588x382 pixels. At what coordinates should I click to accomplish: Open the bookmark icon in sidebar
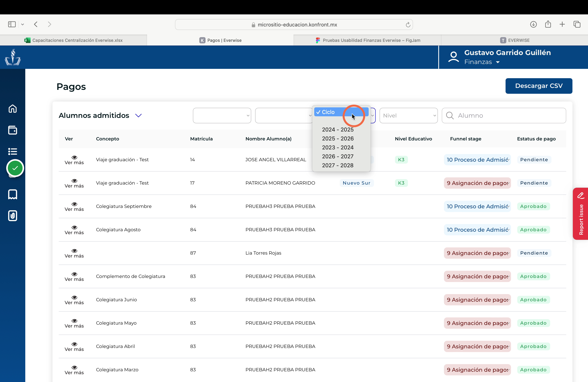(x=13, y=194)
